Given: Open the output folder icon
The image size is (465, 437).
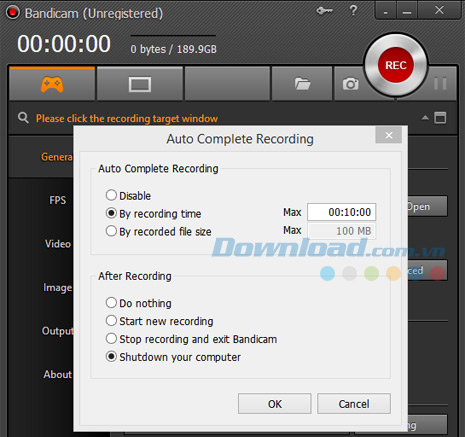Looking at the screenshot, I should point(302,84).
